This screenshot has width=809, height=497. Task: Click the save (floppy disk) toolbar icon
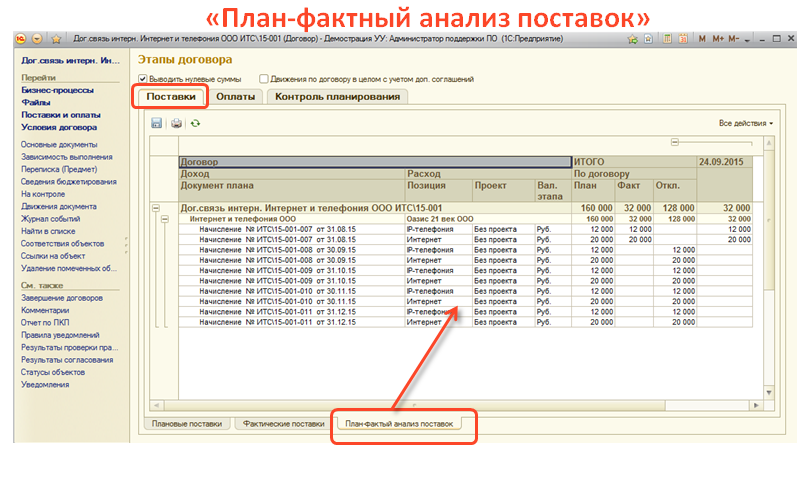157,123
